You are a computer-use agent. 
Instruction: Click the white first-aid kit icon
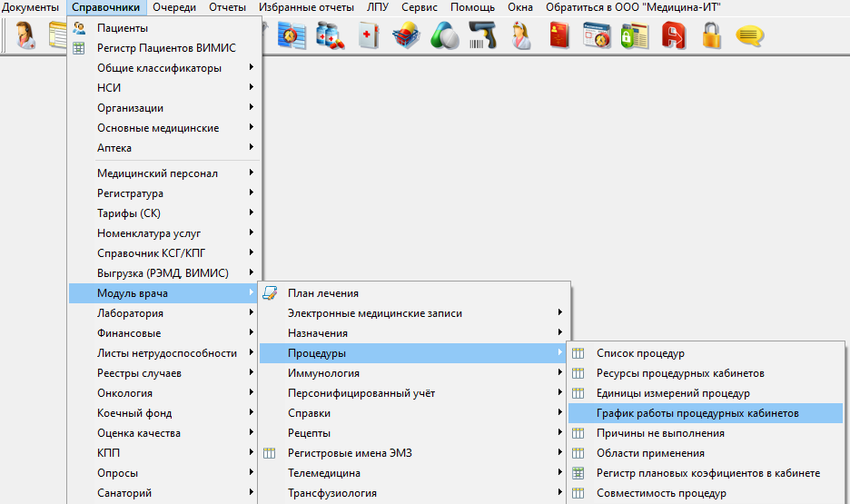pyautogui.click(x=368, y=35)
